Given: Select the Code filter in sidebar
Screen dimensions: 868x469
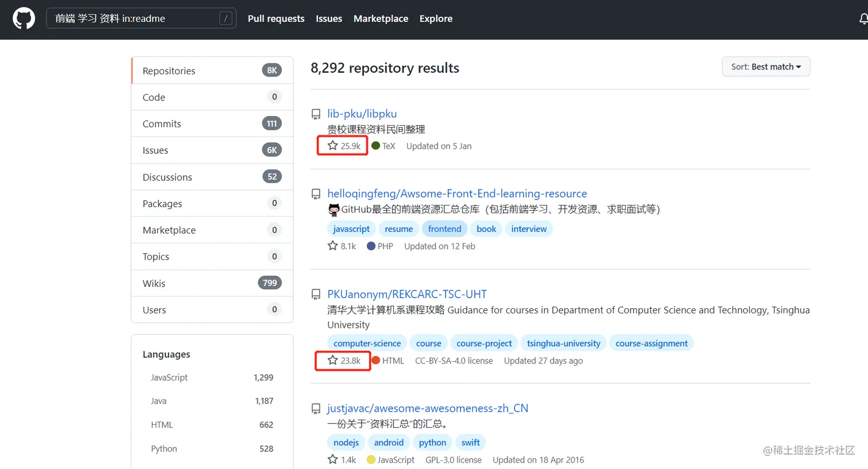Looking at the screenshot, I should 212,97.
